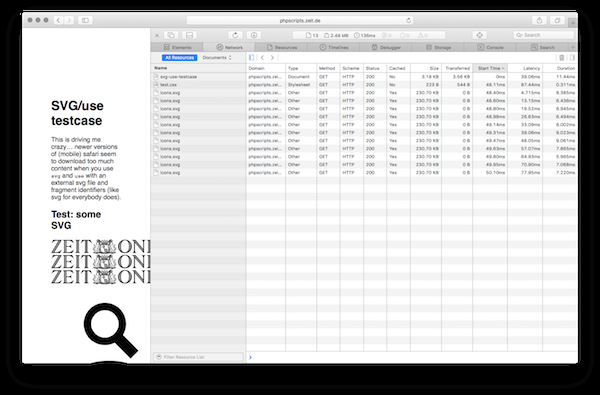Click 136ms load time indicator
This screenshot has height=395, width=600.
coord(364,35)
